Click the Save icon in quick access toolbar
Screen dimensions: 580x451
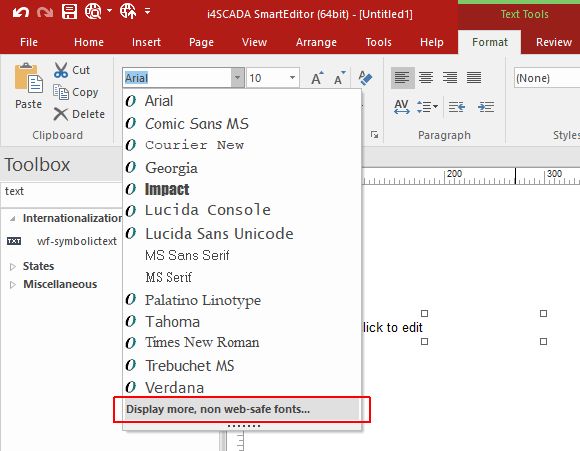coord(70,12)
